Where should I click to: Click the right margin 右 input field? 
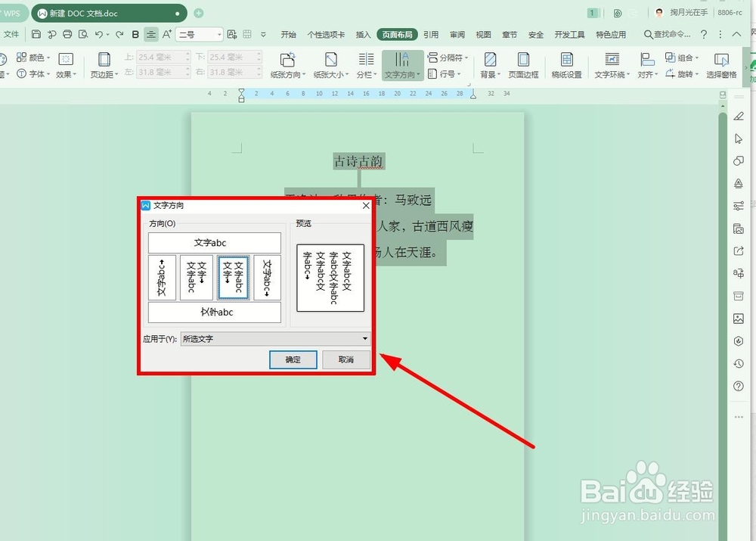coord(235,72)
